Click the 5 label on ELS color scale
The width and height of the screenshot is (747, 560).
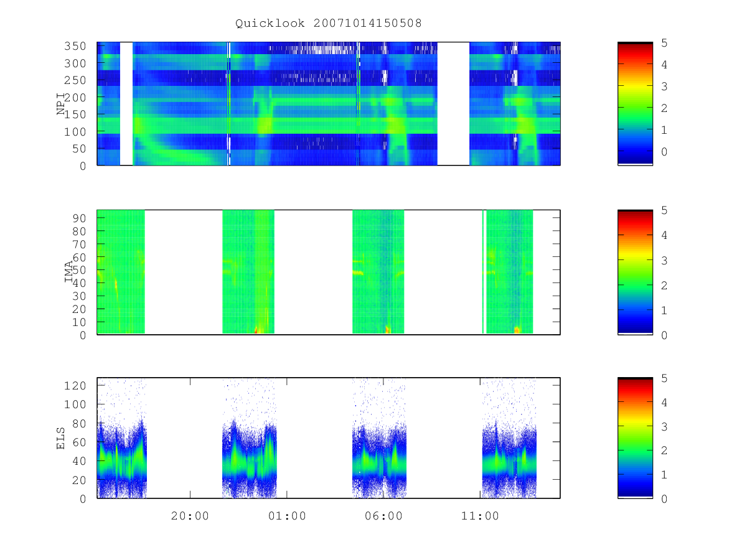[x=665, y=378]
